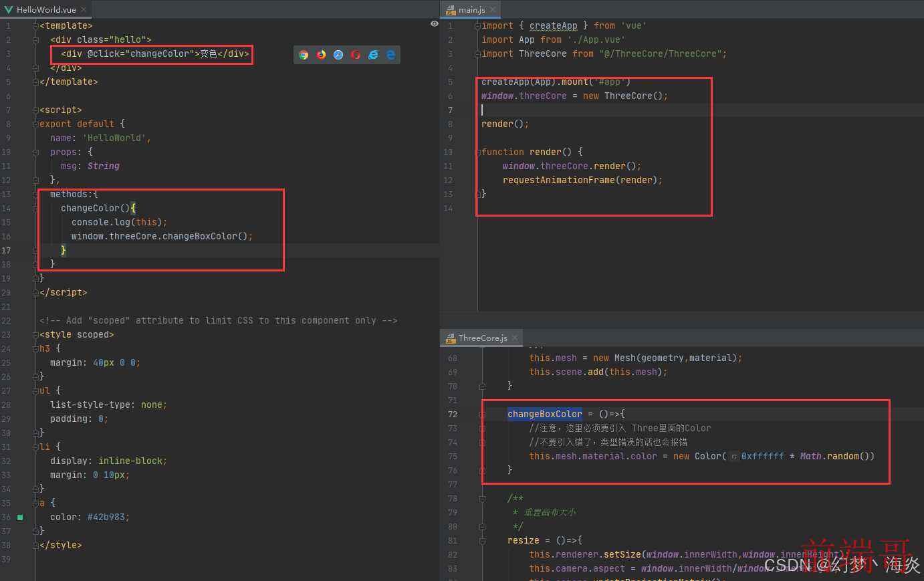Click the name: 'HelloWorld' line

pos(100,138)
